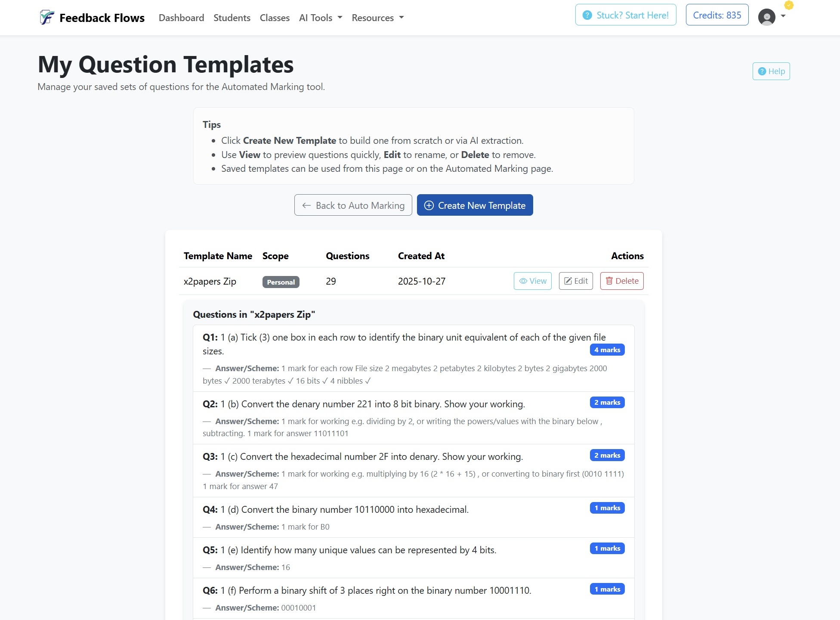Delete the x2papers Zip template
840x620 pixels.
(x=621, y=281)
